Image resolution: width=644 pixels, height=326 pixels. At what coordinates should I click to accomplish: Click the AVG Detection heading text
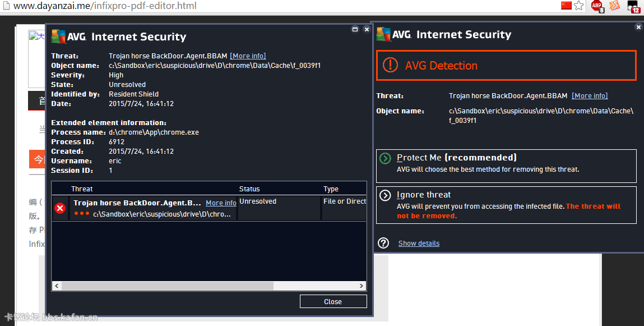441,65
